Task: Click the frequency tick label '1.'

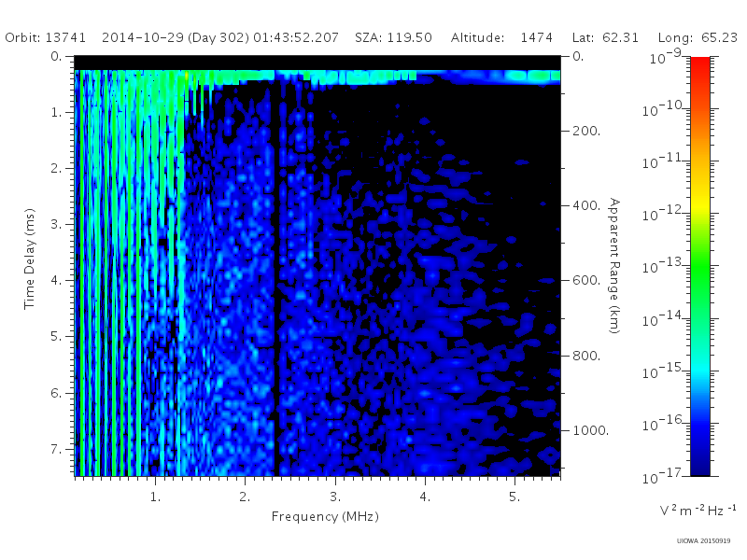Action: 155,497
